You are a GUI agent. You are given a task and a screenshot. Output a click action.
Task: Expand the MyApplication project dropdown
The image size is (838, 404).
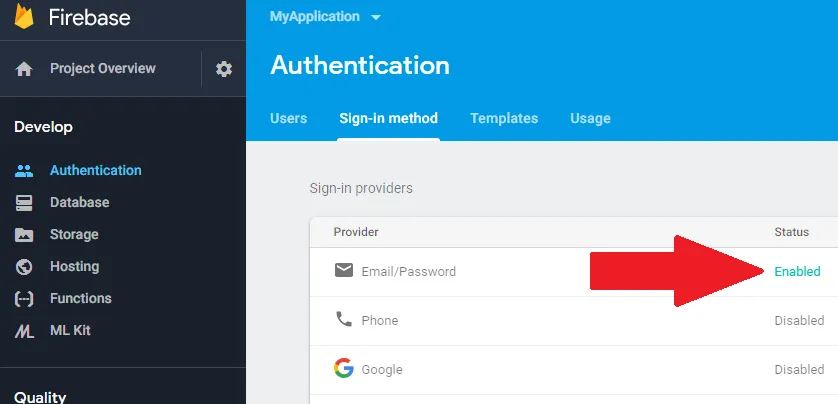[376, 17]
